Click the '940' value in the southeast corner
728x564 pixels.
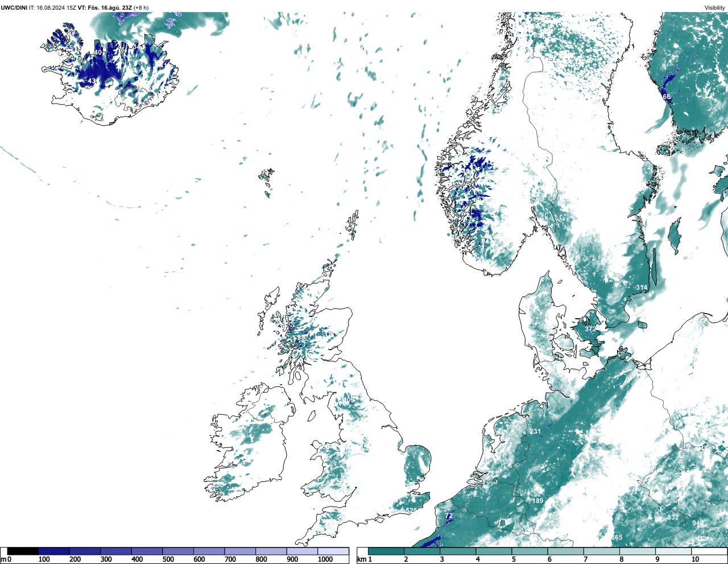click(698, 523)
